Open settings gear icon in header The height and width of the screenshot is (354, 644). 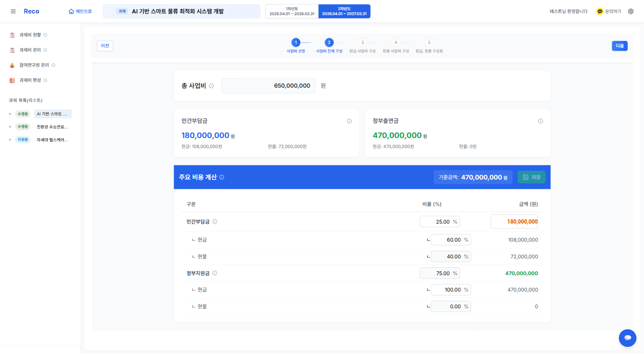coord(631,11)
